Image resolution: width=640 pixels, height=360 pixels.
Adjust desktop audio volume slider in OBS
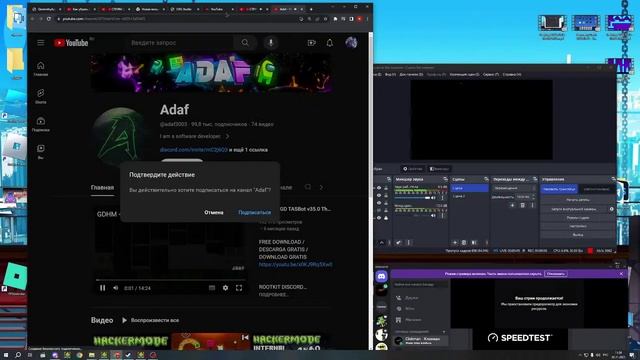(x=412, y=198)
